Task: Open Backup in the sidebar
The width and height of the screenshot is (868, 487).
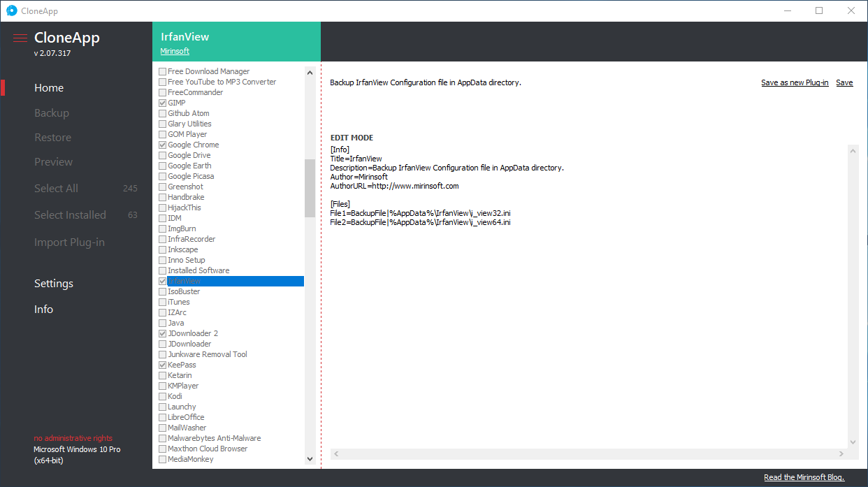Action: [x=52, y=113]
